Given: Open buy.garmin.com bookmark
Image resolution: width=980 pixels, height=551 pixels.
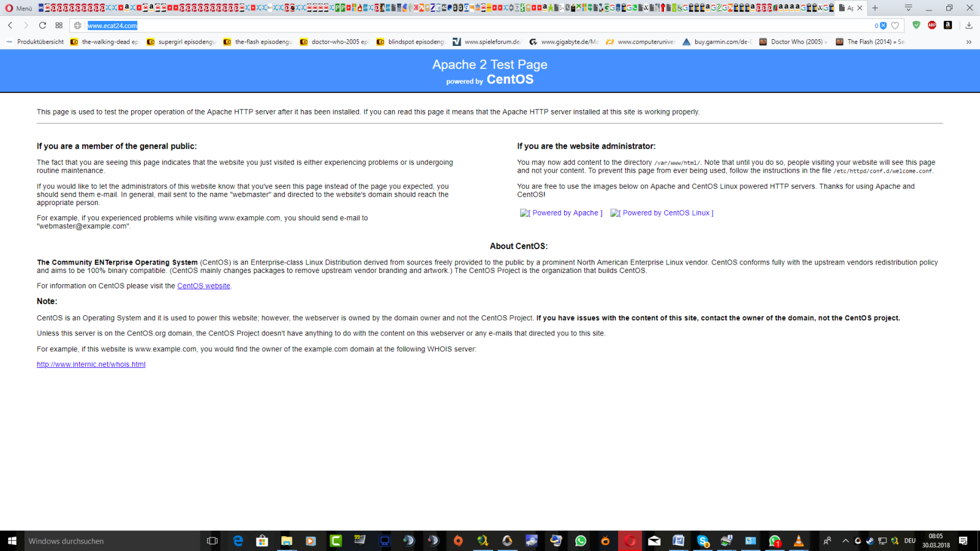Looking at the screenshot, I should [717, 42].
